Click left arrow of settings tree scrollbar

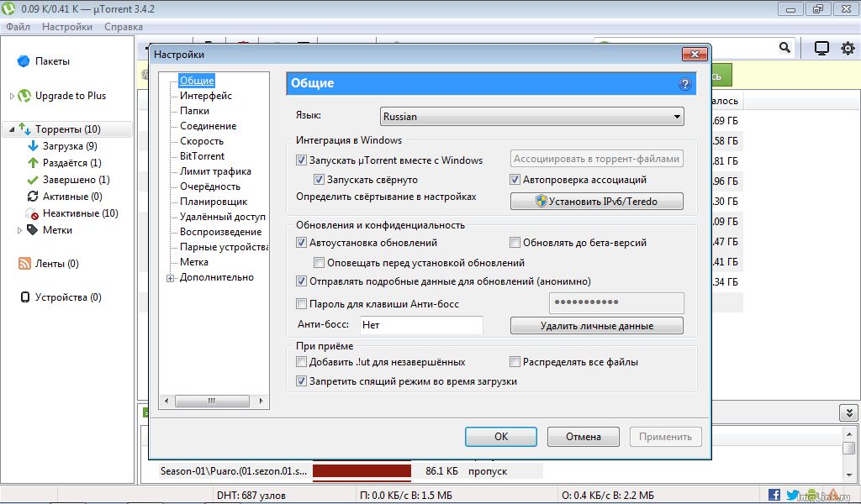(167, 401)
